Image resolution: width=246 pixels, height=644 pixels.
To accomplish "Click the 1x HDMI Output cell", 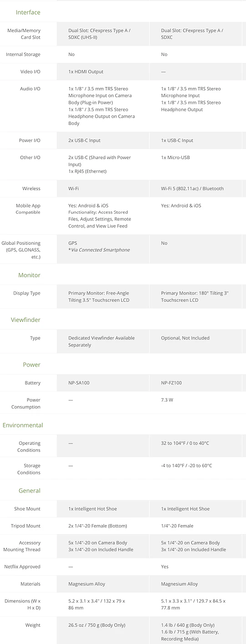I will pyautogui.click(x=103, y=72).
